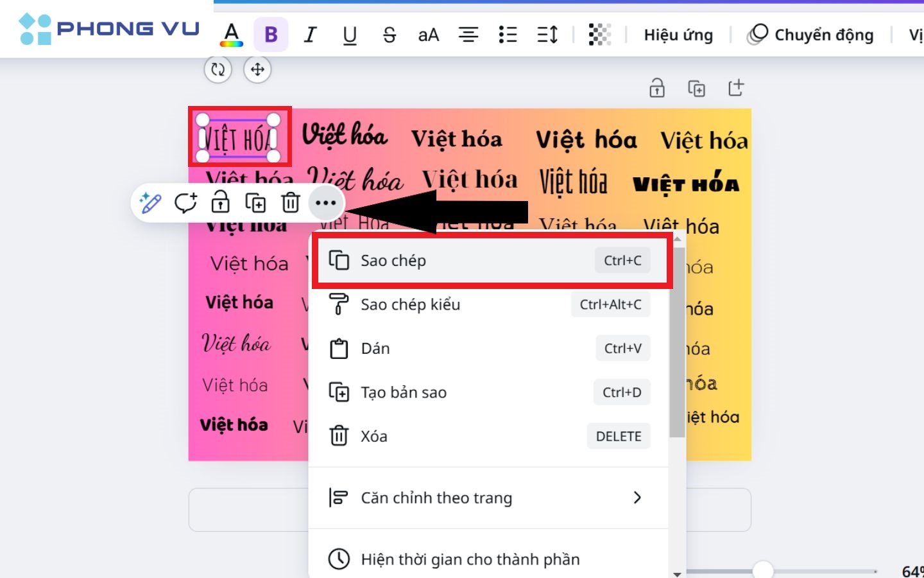
Task: Toggle italic formatting
Action: click(x=311, y=35)
